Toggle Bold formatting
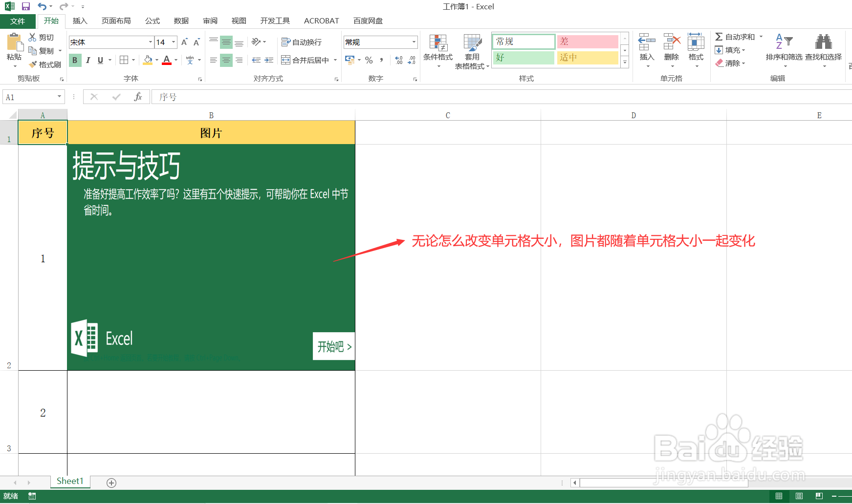 click(x=75, y=60)
